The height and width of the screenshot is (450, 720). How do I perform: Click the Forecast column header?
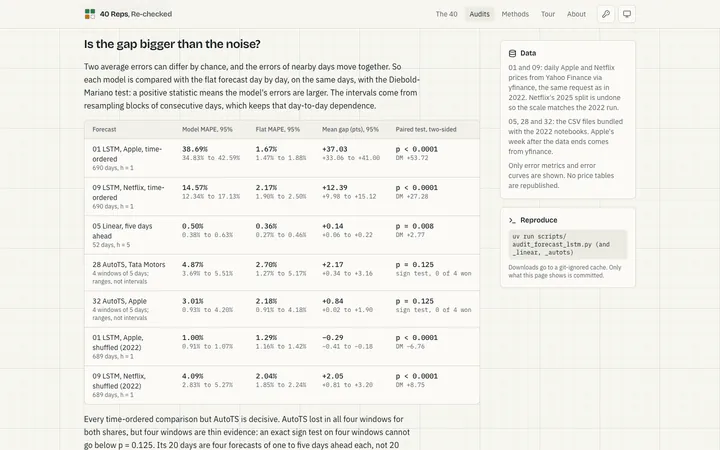pos(104,129)
